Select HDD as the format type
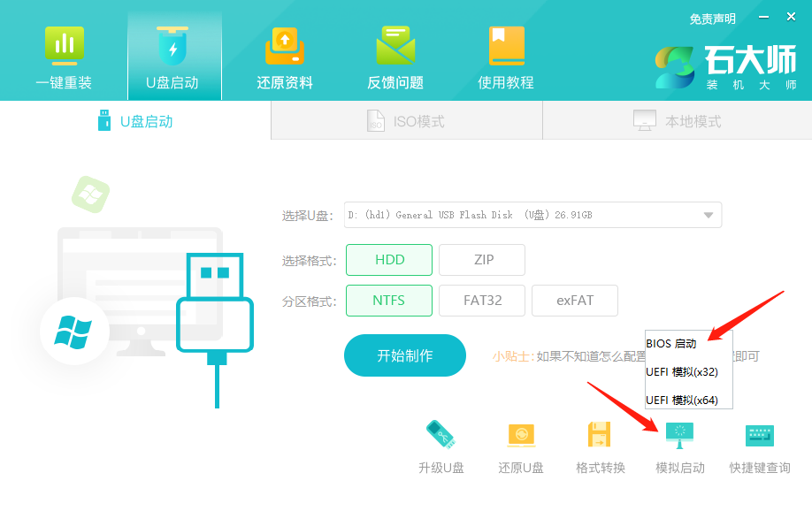812x511 pixels. pyautogui.click(x=389, y=259)
